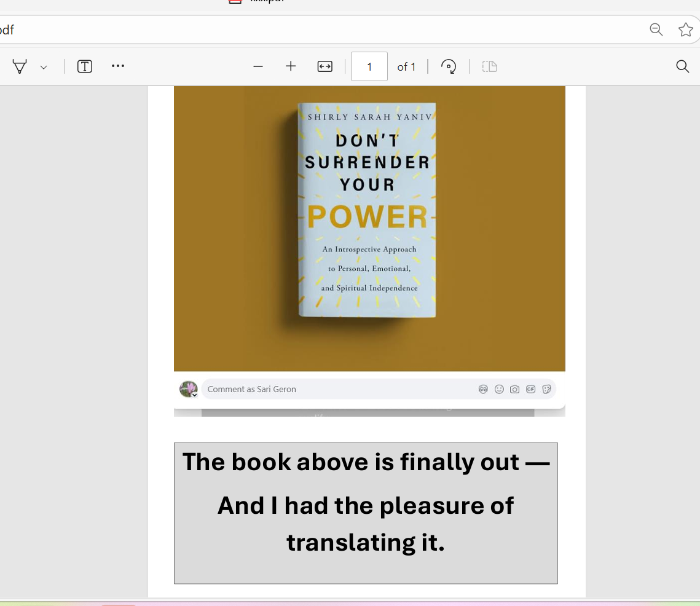Click the page number input field
This screenshot has width=700, height=606.
tap(369, 66)
